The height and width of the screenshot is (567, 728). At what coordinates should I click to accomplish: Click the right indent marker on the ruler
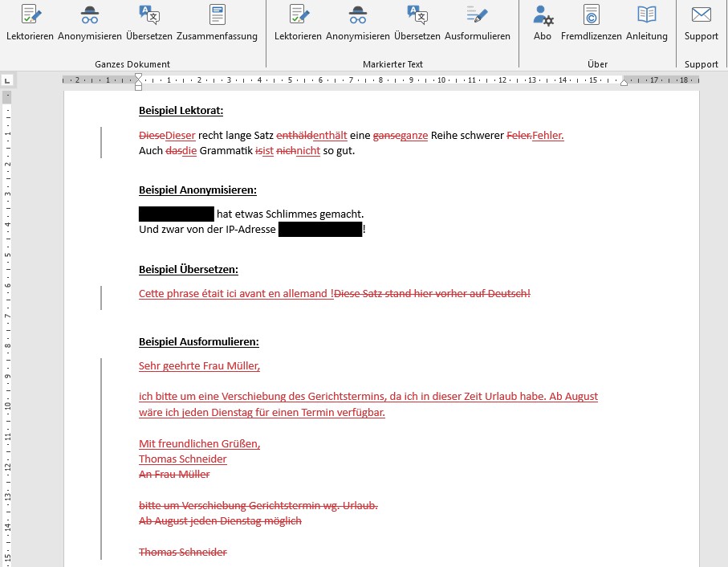pos(624,83)
